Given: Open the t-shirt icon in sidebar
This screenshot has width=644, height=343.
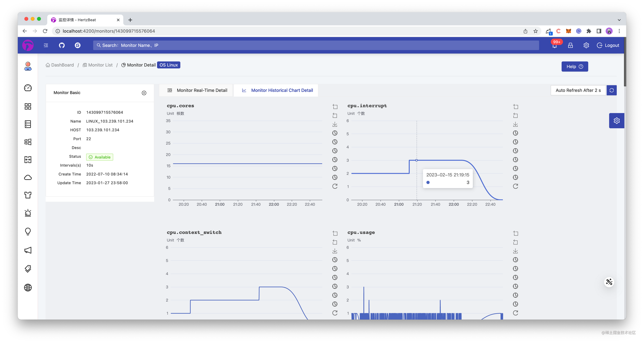Looking at the screenshot, I should pyautogui.click(x=28, y=195).
